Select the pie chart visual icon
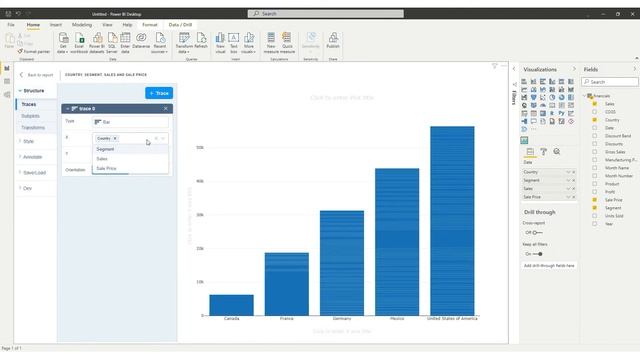The width and height of the screenshot is (640, 360). [x=552, y=97]
